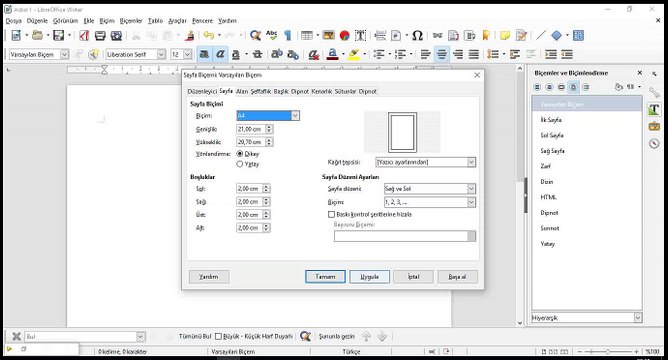Open the Araçlar menu
Screen dimensions: 668x360
177,20
